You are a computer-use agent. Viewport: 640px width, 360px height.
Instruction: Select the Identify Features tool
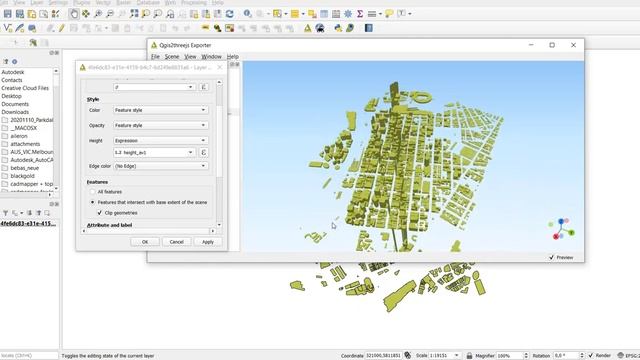point(247,14)
